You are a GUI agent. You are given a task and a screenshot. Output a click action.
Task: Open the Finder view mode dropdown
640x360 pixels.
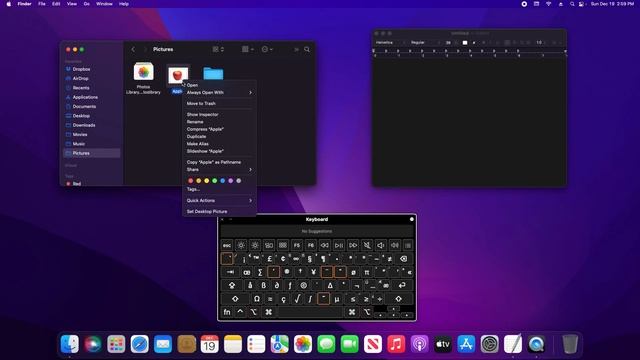[x=218, y=49]
